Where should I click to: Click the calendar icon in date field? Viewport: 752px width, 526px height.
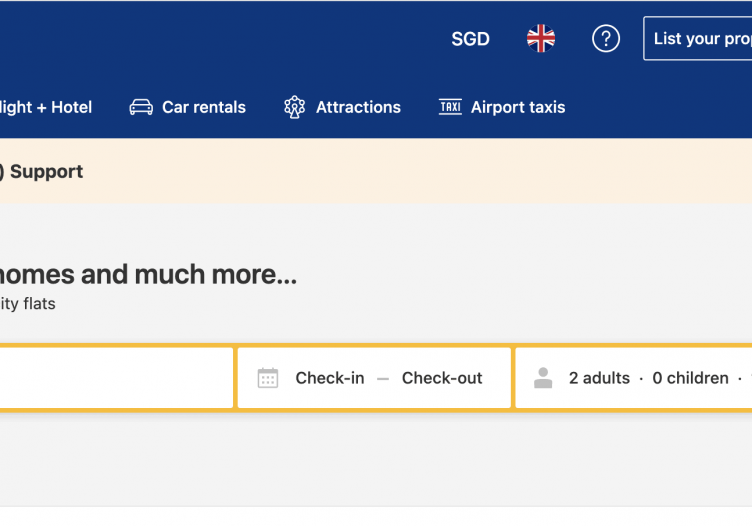pos(268,378)
